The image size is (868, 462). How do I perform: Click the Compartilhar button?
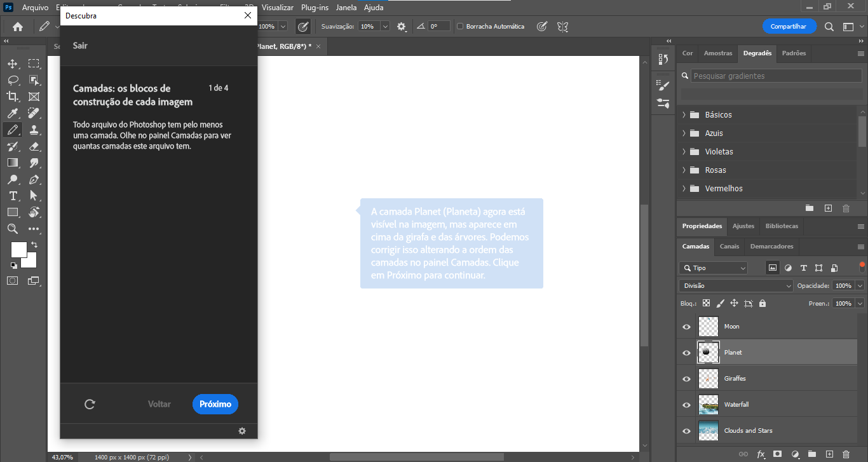(x=789, y=26)
